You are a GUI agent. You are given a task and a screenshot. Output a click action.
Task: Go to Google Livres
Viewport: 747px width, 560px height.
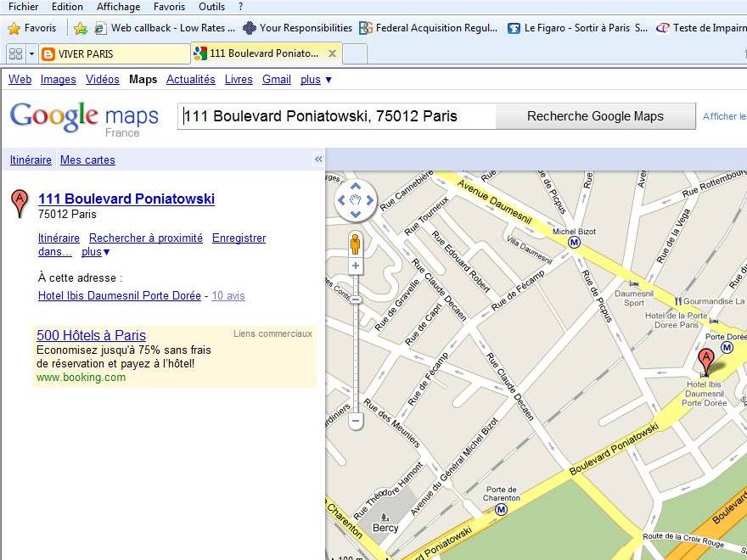239,80
